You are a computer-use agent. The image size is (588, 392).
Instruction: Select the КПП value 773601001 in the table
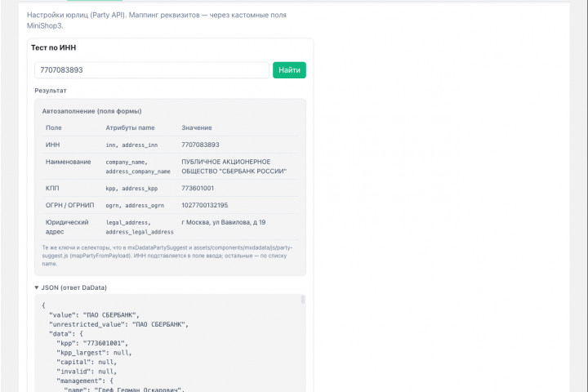(x=198, y=189)
